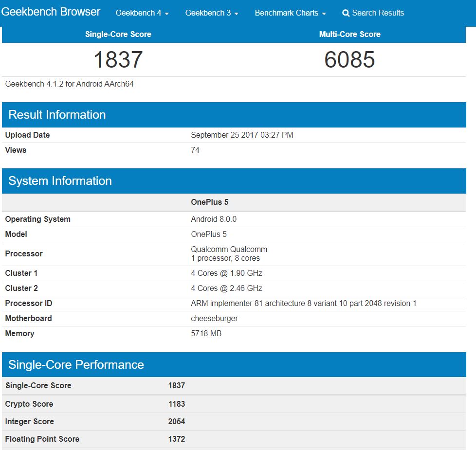The height and width of the screenshot is (450, 476).
Task: Click the Integer Score label
Action: (x=30, y=422)
